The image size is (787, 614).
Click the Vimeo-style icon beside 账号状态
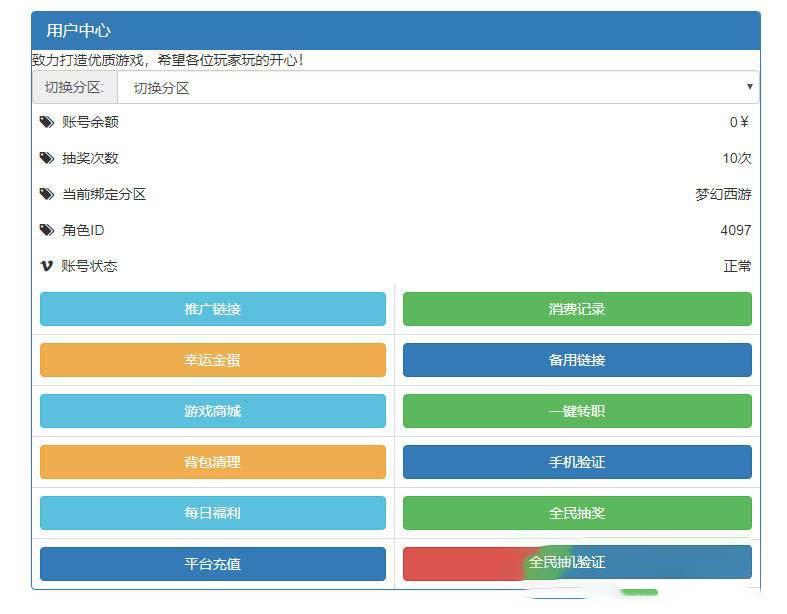point(46,266)
